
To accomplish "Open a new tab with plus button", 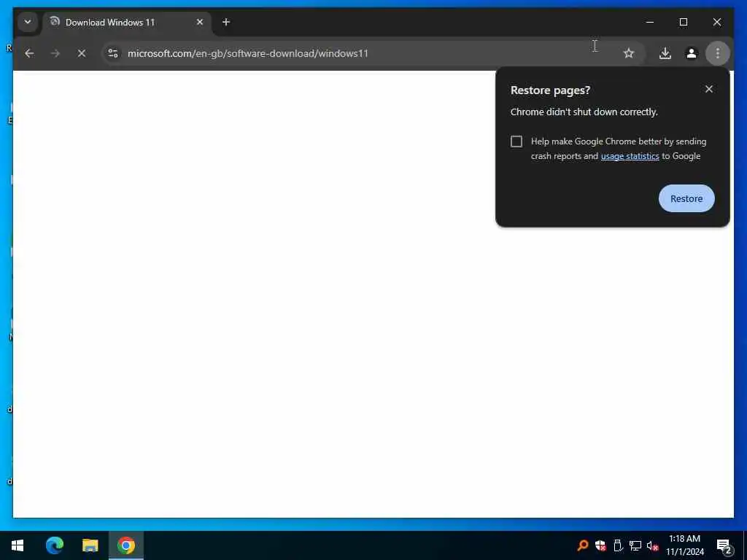I will pos(226,22).
